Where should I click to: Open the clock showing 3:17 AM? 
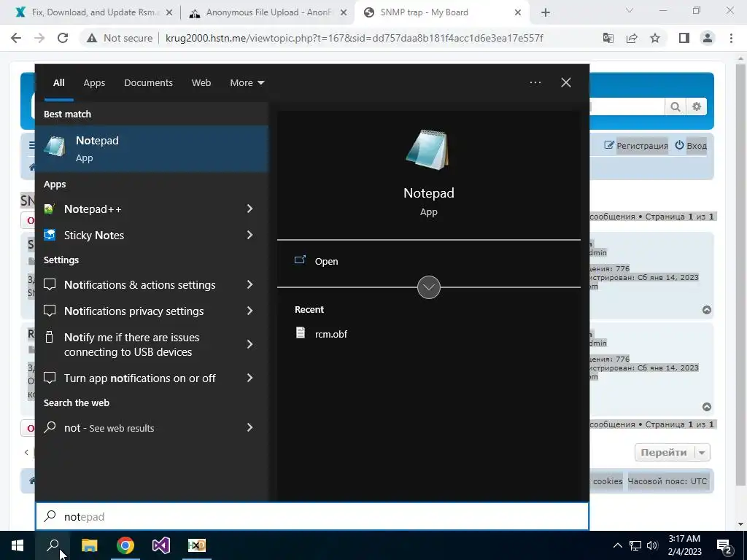[x=684, y=545]
